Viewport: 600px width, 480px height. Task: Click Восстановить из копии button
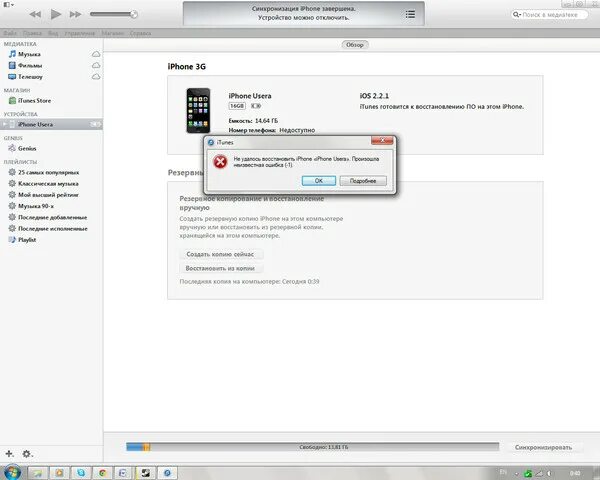click(x=220, y=268)
